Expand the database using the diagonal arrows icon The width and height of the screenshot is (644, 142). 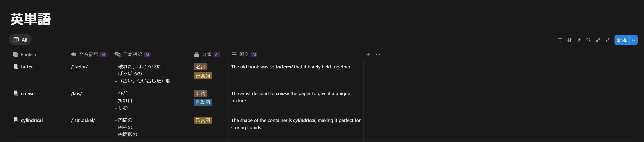598,40
